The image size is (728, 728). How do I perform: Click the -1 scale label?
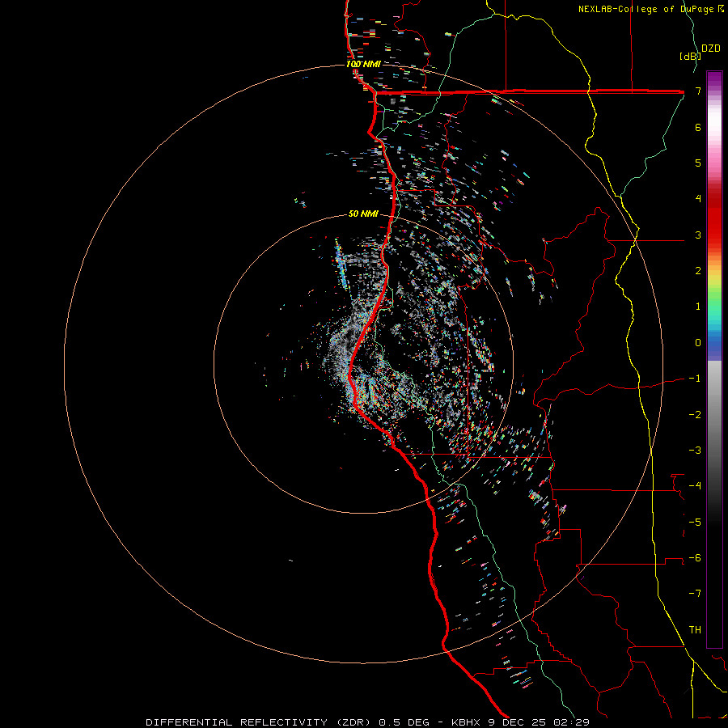pyautogui.click(x=695, y=379)
